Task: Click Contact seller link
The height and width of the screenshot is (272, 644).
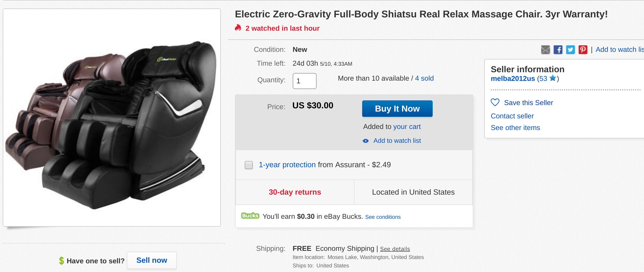Action: point(512,116)
